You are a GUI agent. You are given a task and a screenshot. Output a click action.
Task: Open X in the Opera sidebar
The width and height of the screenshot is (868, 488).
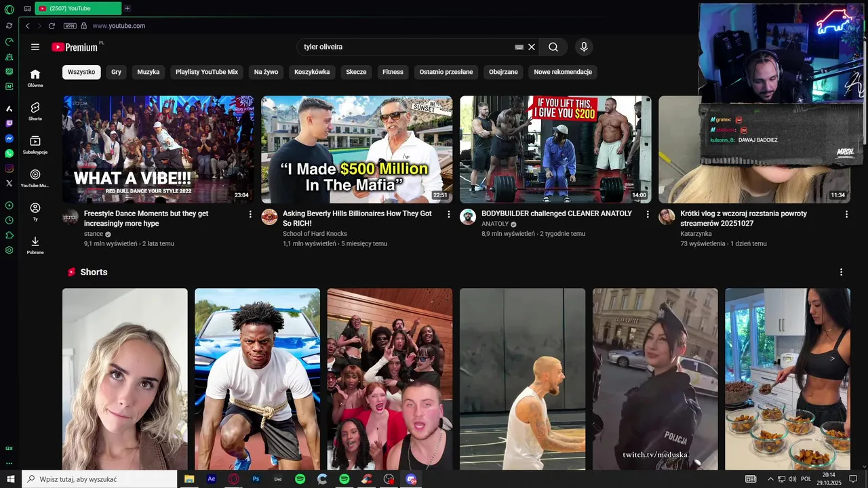[9, 183]
